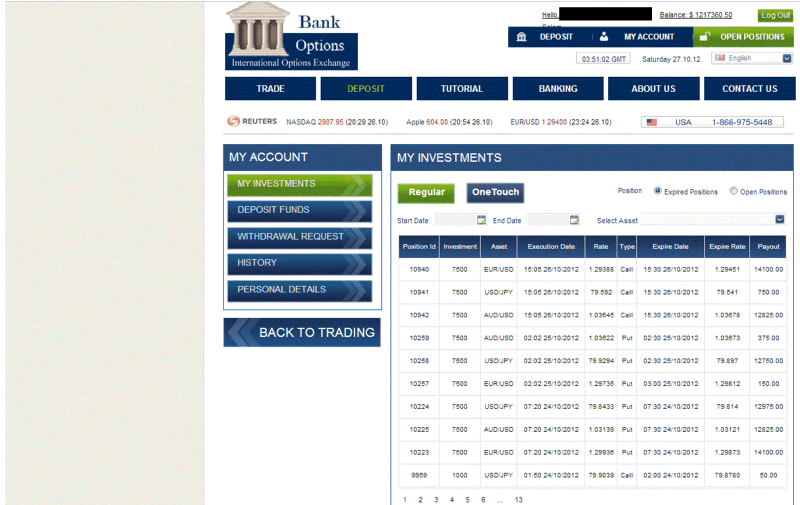Open the Banking menu tab
The width and height of the screenshot is (800, 505).
tap(558, 88)
